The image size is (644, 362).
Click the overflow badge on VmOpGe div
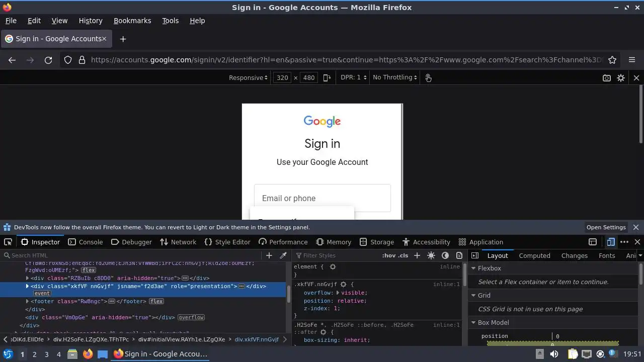click(x=191, y=317)
